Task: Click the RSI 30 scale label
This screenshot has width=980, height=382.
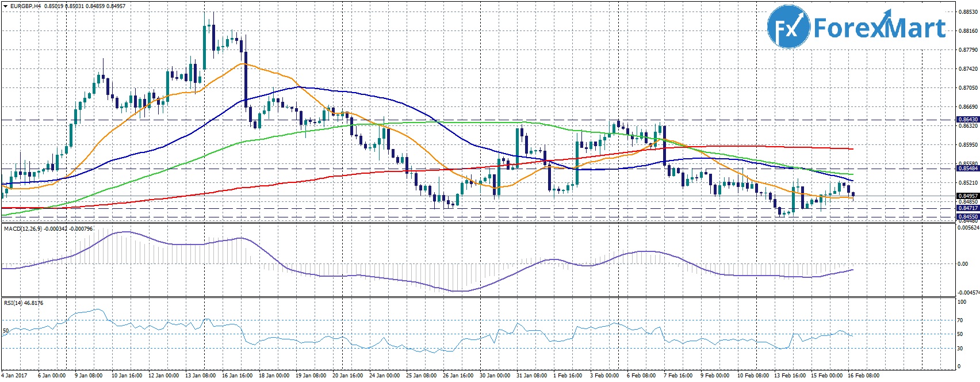Action: click(x=960, y=349)
